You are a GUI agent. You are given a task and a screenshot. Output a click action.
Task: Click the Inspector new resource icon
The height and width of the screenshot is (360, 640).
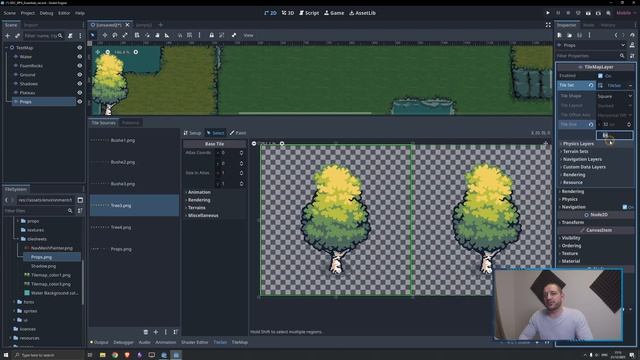[x=560, y=35]
